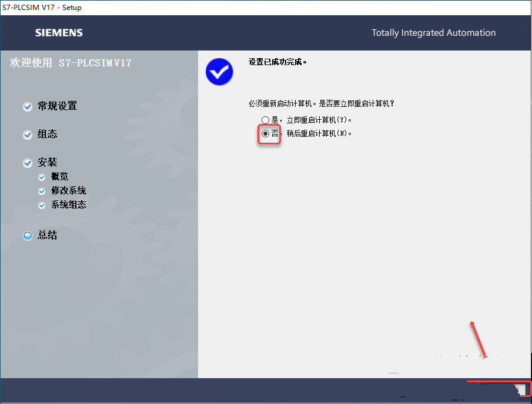Click the checkmark icon beside 安装

pos(28,163)
